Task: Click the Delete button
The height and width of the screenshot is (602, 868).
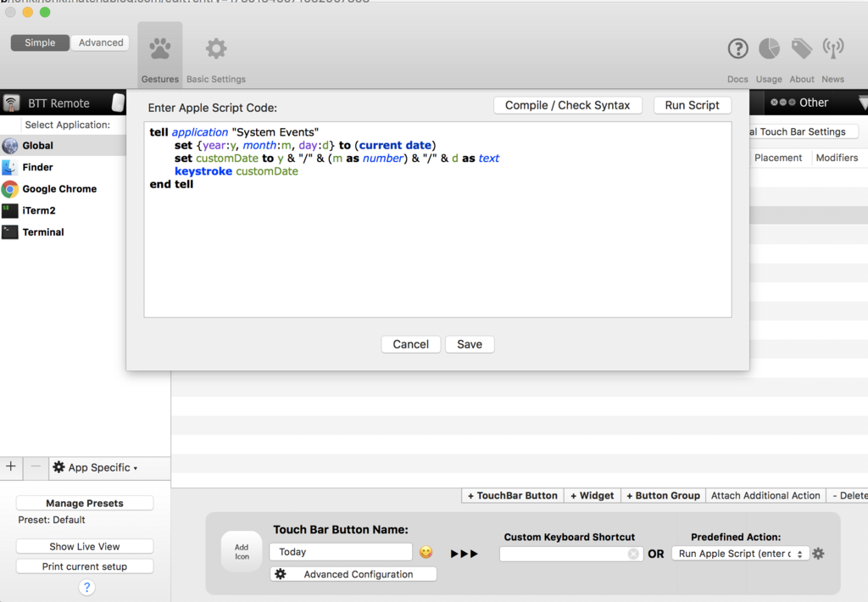Action: (x=848, y=496)
